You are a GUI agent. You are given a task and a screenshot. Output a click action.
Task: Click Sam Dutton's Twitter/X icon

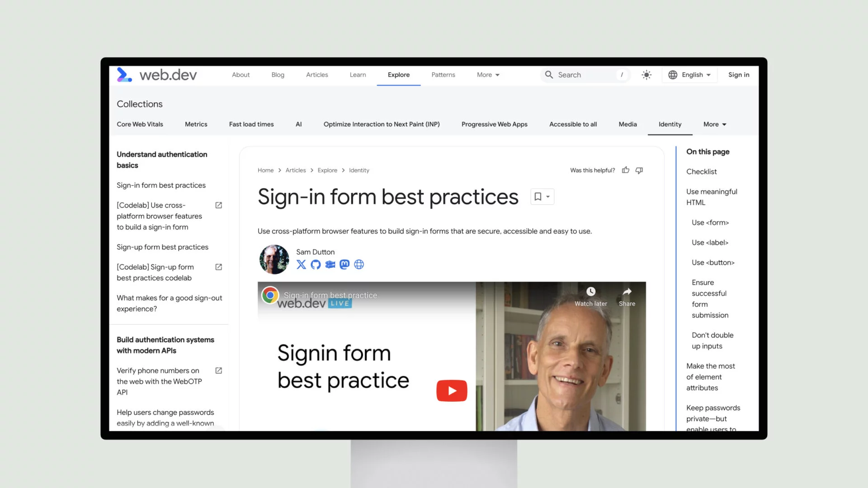(301, 264)
